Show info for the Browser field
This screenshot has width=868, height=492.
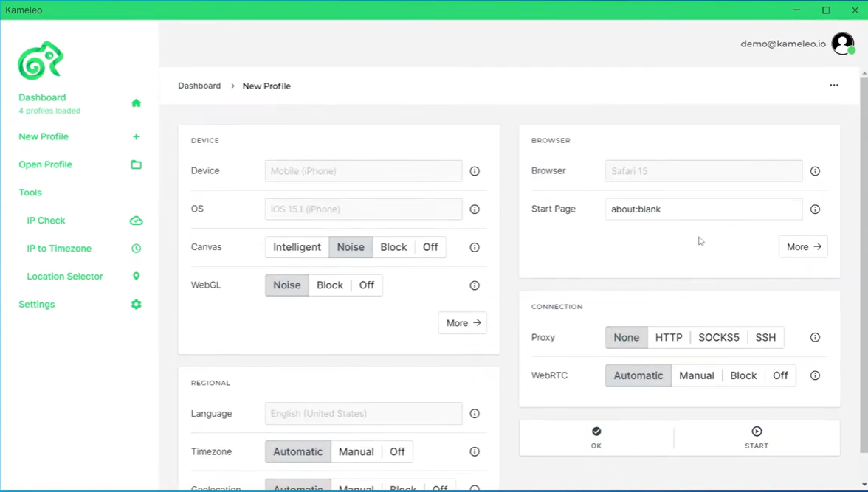815,171
